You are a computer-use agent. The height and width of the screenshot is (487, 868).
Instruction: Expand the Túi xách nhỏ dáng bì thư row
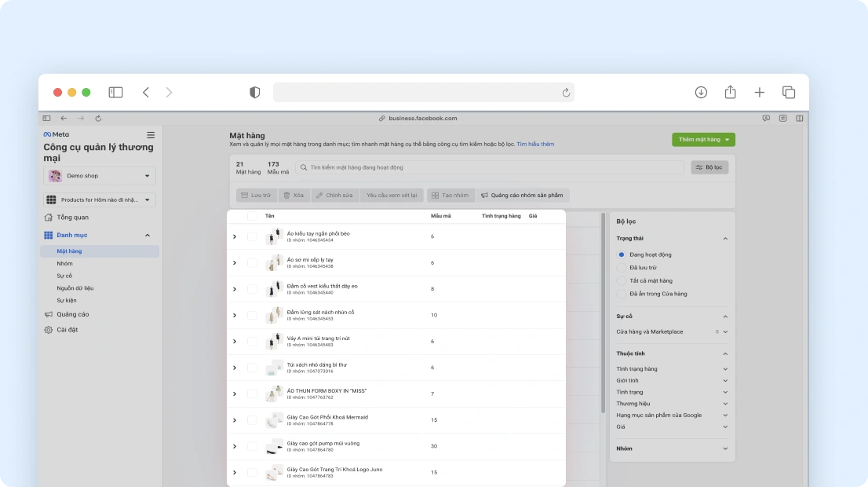click(235, 368)
